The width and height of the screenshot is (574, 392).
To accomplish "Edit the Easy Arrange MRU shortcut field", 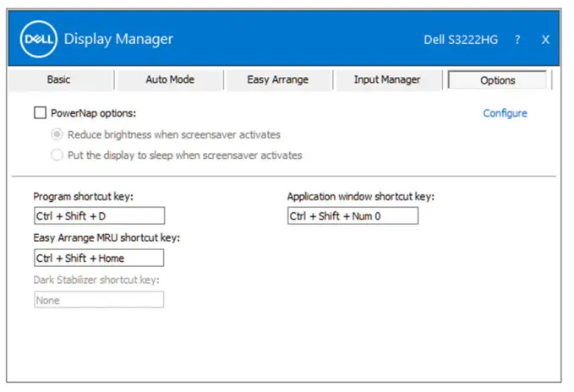I will [99, 258].
